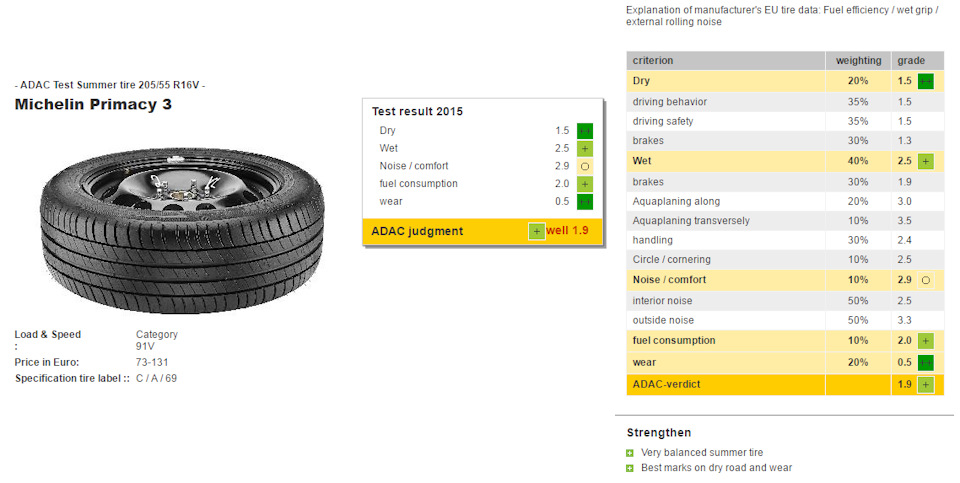This screenshot has height=483, width=960.
Task: Select the driving behavior row
Action: [x=785, y=102]
